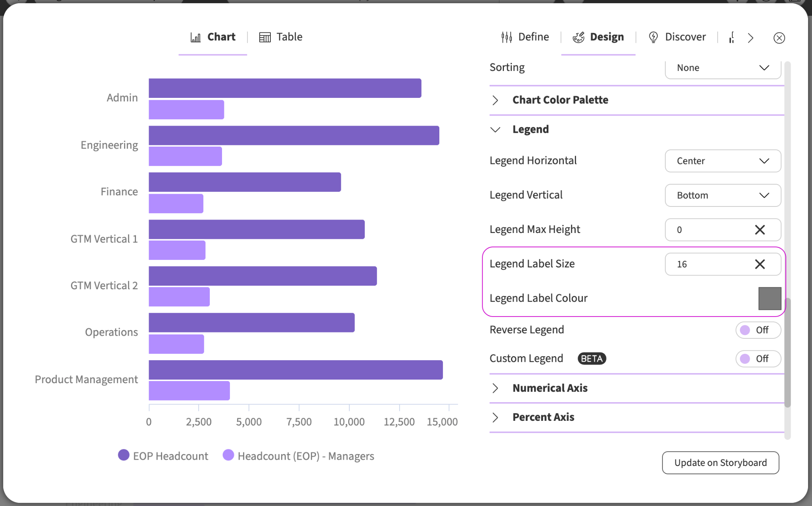Click the bar chart icon in Chart tab
Viewport: 812px width, 506px height.
click(x=195, y=37)
